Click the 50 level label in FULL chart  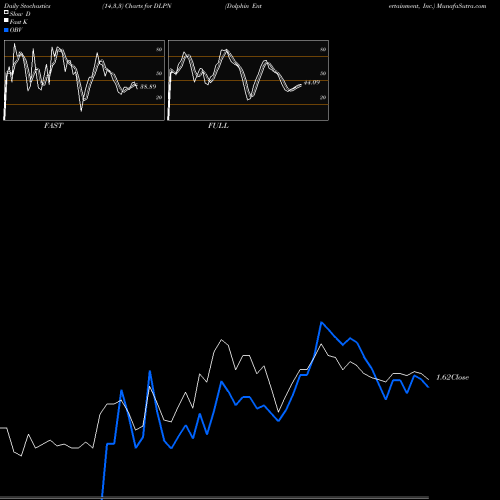click(x=323, y=73)
